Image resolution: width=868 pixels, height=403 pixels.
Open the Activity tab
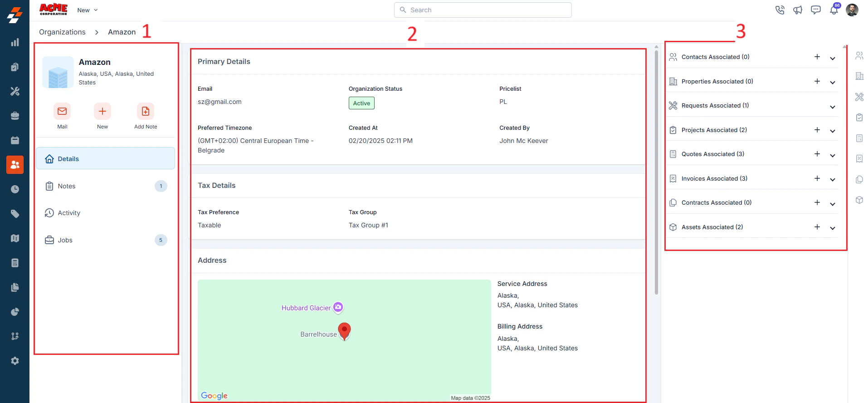(x=105, y=213)
